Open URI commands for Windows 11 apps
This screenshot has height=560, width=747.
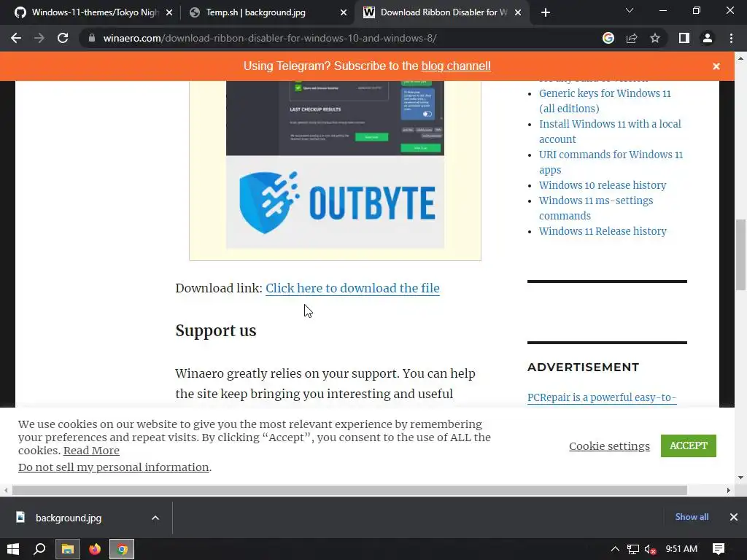pyautogui.click(x=611, y=162)
